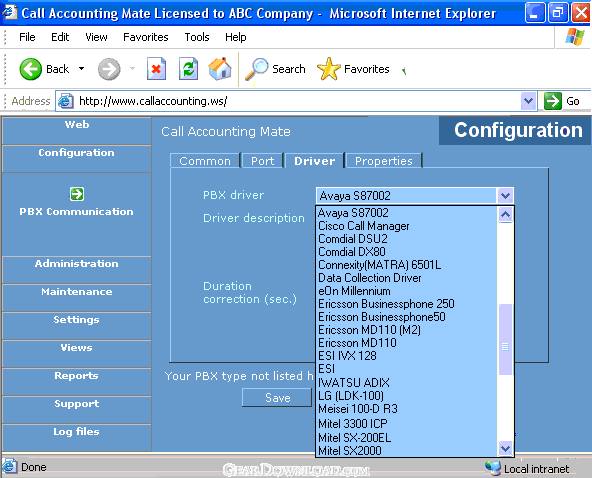
Task: Open the Maintenance sidebar section
Action: (77, 298)
